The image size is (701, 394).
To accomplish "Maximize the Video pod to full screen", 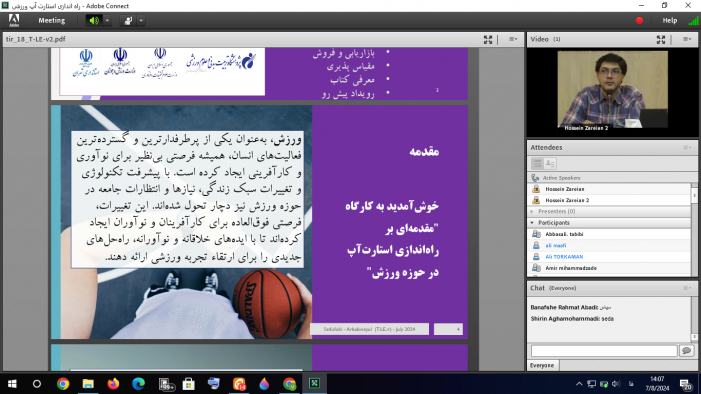I will tap(661, 39).
